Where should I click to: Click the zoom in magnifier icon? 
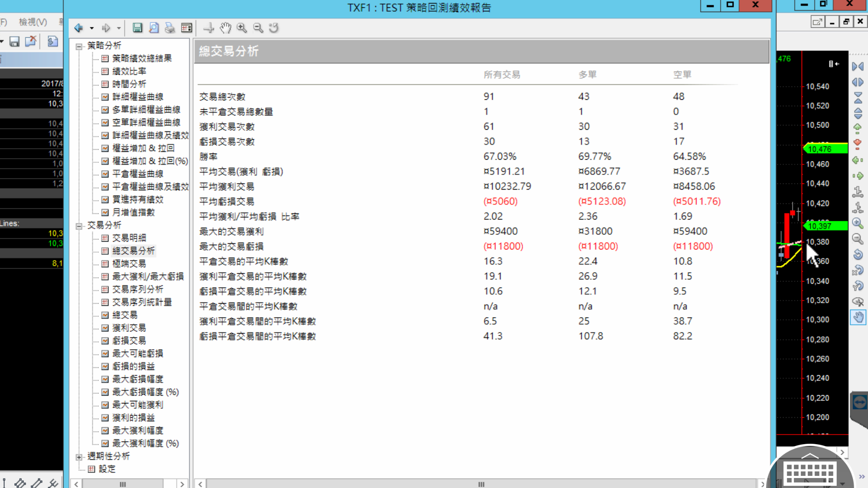[x=242, y=28]
